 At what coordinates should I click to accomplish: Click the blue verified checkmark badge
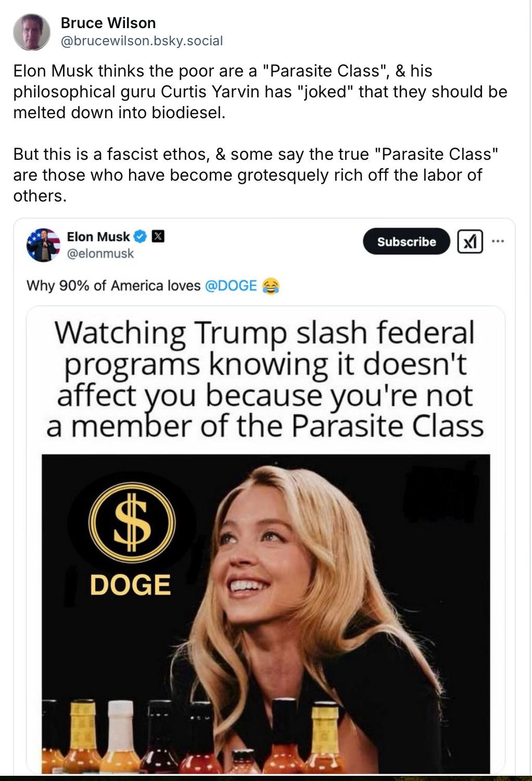click(x=141, y=237)
